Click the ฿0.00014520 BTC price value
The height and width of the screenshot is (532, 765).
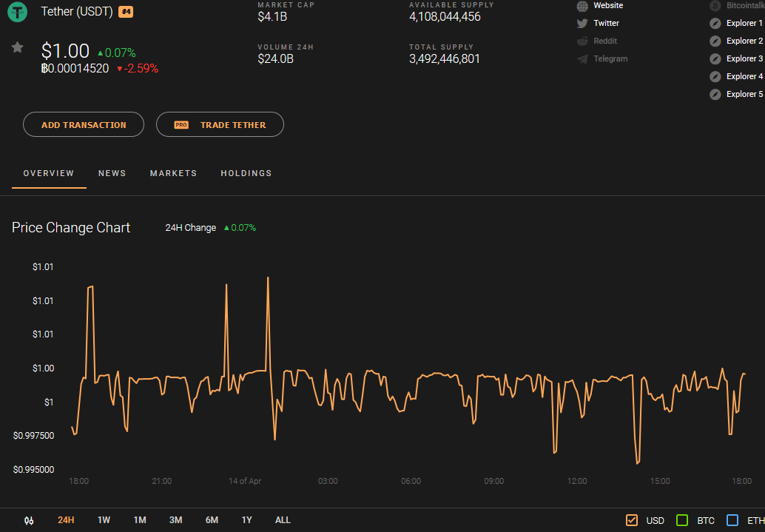[75, 68]
